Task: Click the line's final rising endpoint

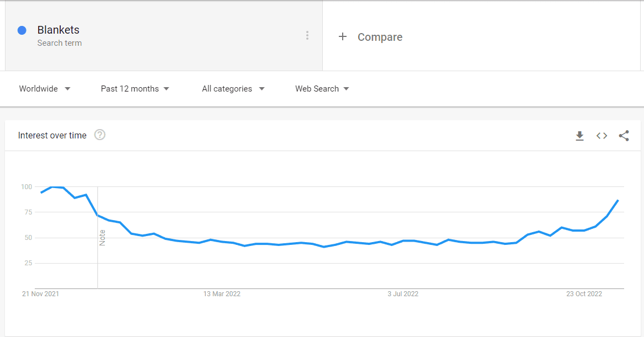Action: click(x=618, y=200)
